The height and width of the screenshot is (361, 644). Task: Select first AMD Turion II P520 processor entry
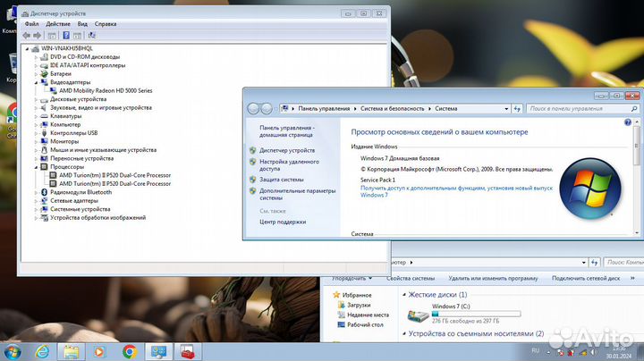coord(115,175)
